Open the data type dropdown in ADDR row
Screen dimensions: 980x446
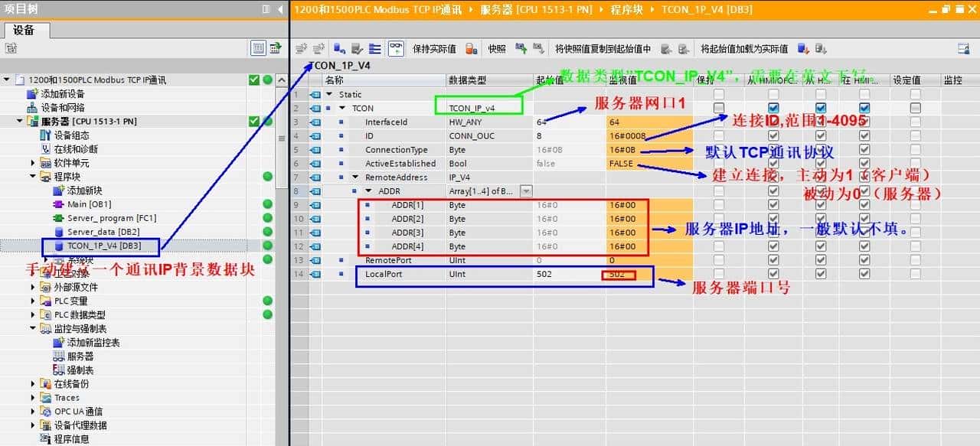[526, 191]
